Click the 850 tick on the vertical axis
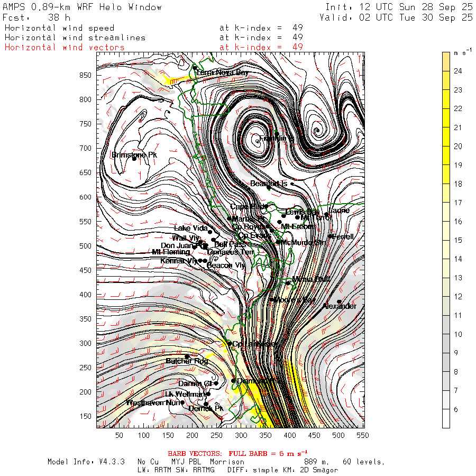476x476 pixels. [x=85, y=75]
